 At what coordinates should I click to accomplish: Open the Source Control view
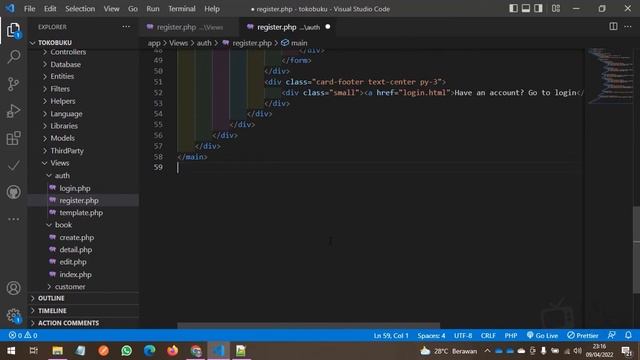pyautogui.click(x=13, y=84)
